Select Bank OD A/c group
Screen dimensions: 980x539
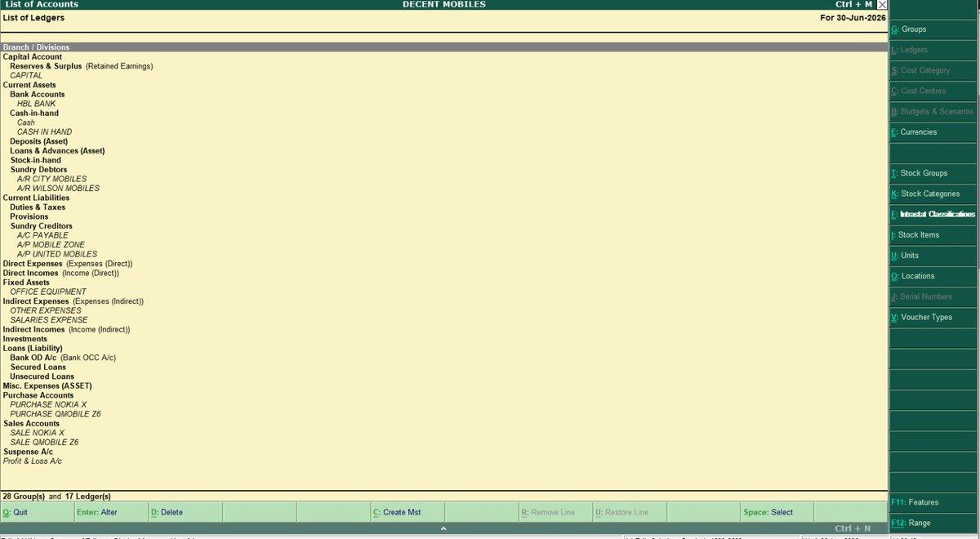[x=33, y=358]
